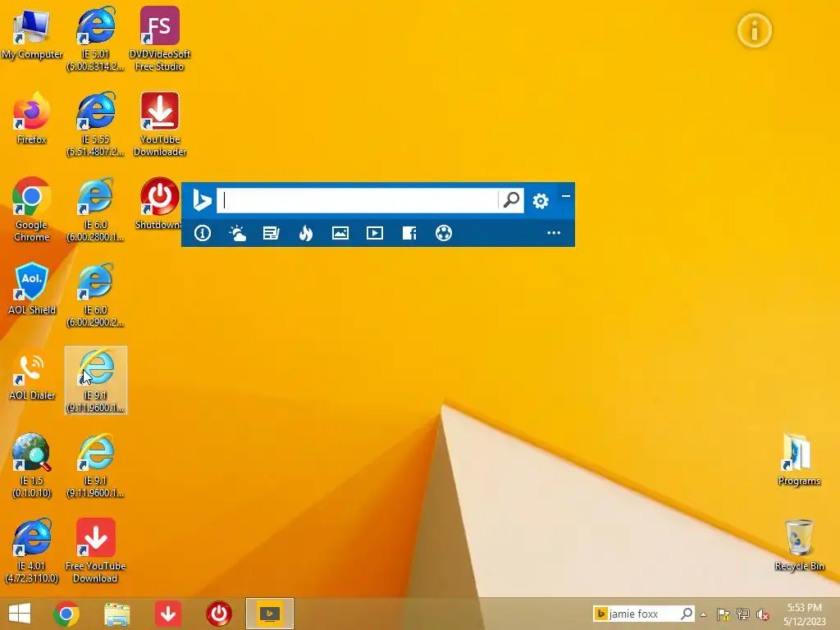This screenshot has width=840, height=630.
Task: Select the IE 5.01 desktop shortcut
Action: pyautogui.click(x=95, y=39)
